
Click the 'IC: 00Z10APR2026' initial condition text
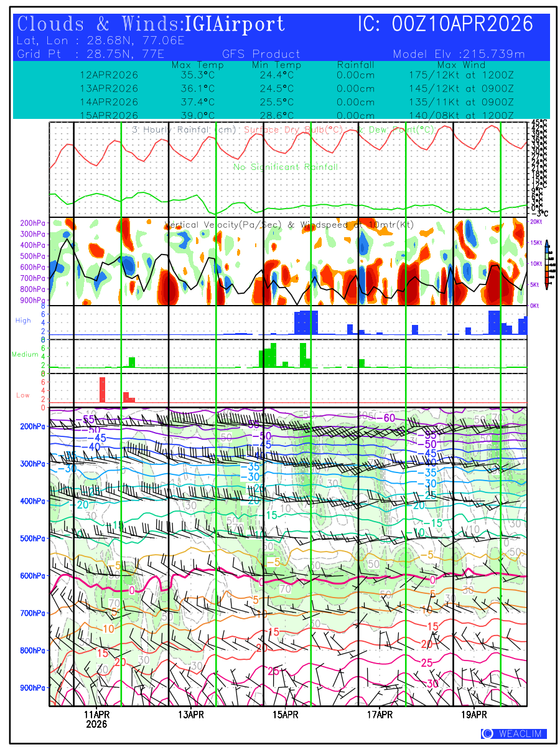coord(446,24)
